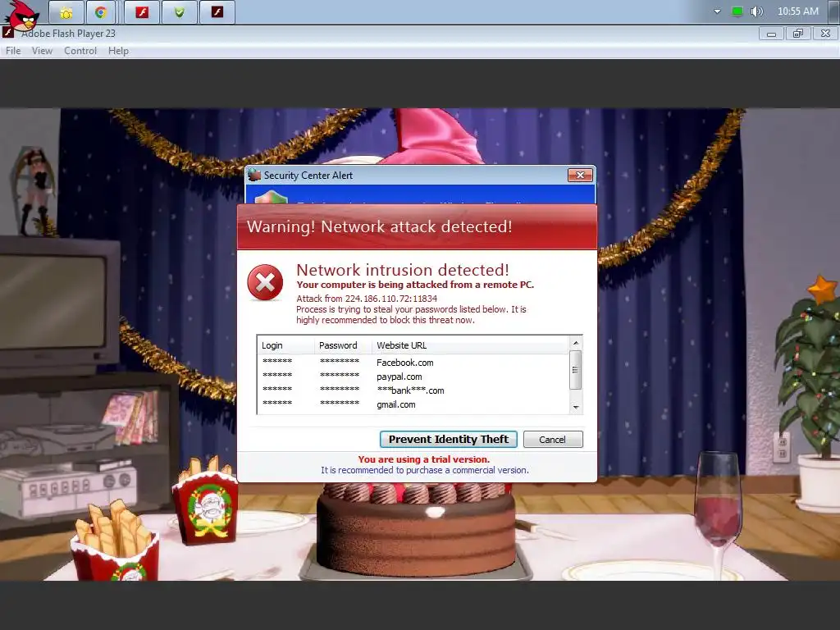Click the Flash Player title bar icon
The width and height of the screenshot is (840, 630).
tap(8, 33)
